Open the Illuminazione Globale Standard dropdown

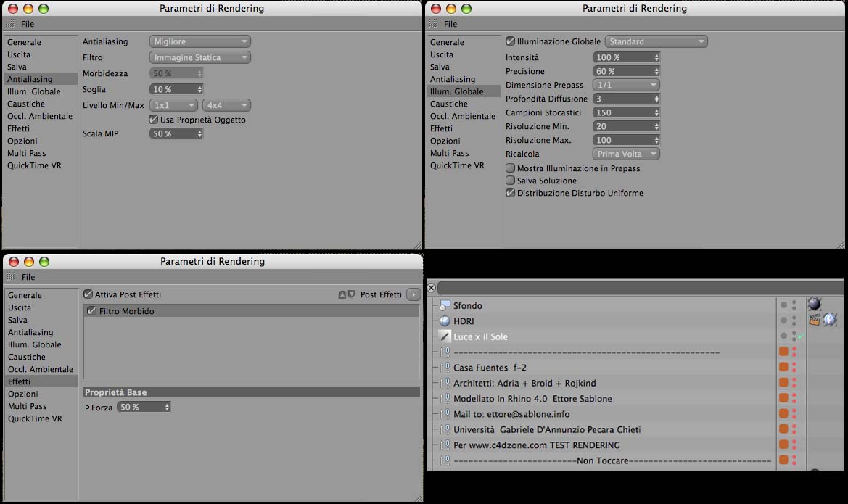click(x=656, y=41)
